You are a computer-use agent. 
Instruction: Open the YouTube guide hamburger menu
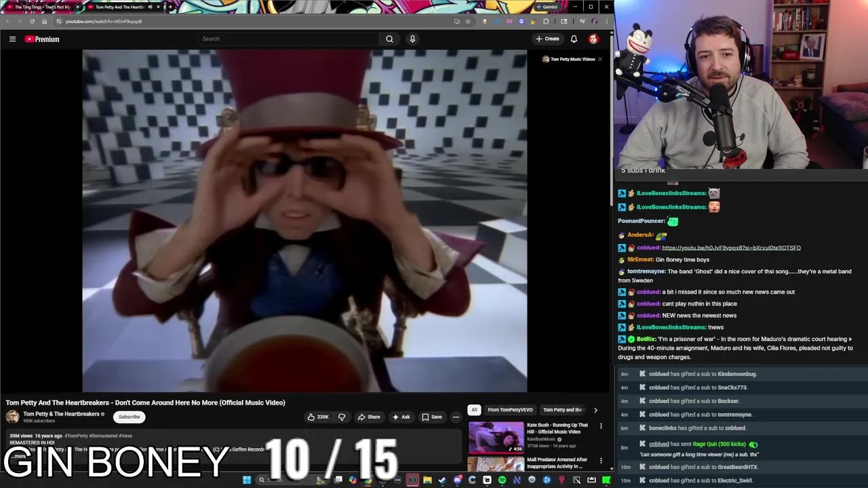pos(12,39)
